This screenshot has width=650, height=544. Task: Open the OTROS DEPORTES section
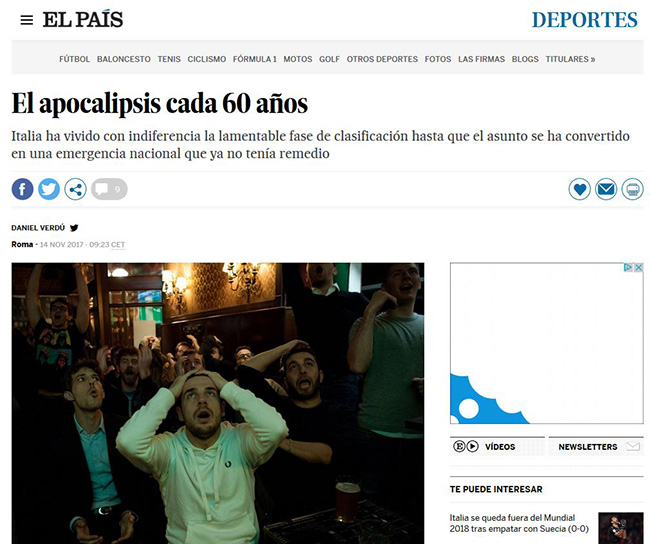382,59
